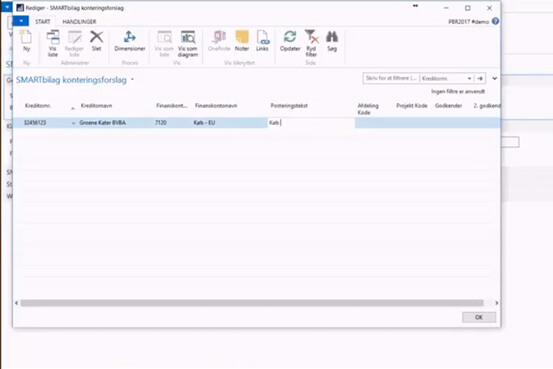Screen dimensions: 553x369
Task: Click the Posteringstekst column header
Action: coord(289,105)
